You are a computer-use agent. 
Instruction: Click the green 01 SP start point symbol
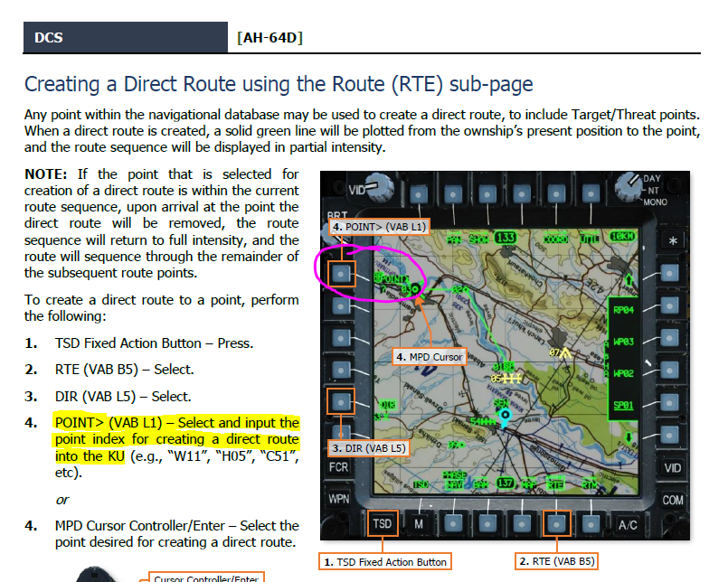(x=504, y=367)
